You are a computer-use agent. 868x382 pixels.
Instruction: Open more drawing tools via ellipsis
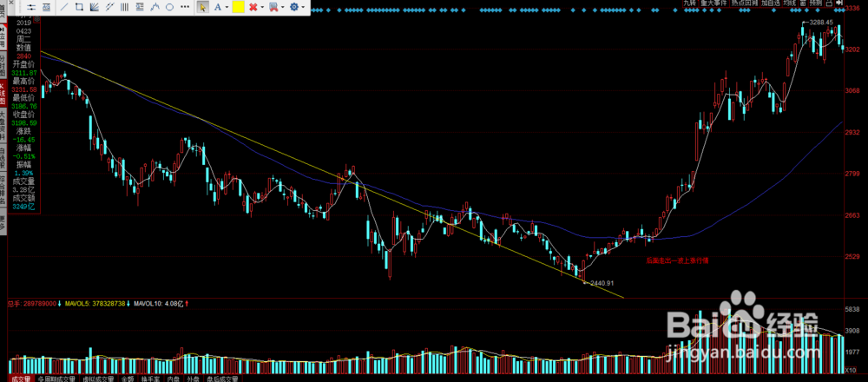[x=185, y=7]
